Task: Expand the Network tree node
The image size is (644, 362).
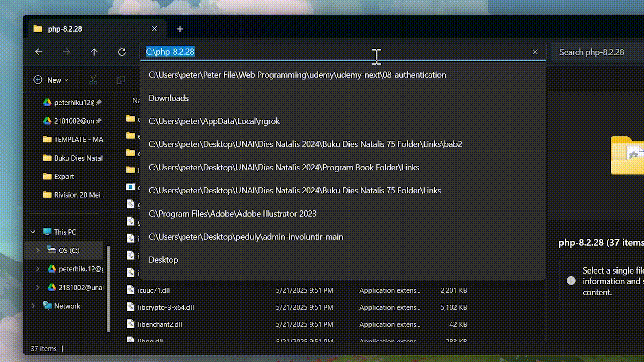Action: pyautogui.click(x=33, y=306)
